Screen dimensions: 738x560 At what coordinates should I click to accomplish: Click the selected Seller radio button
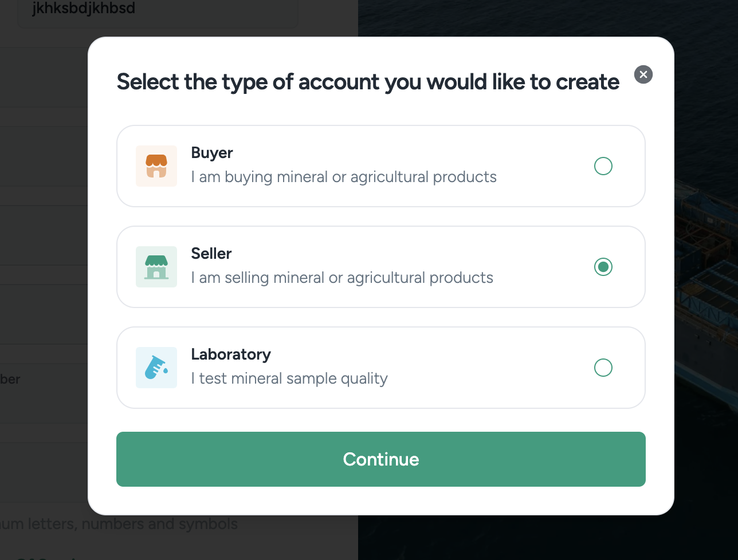603,267
